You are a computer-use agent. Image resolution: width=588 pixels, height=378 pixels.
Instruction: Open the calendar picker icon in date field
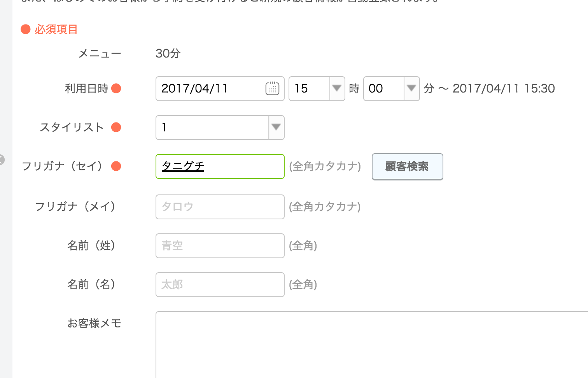(x=272, y=89)
